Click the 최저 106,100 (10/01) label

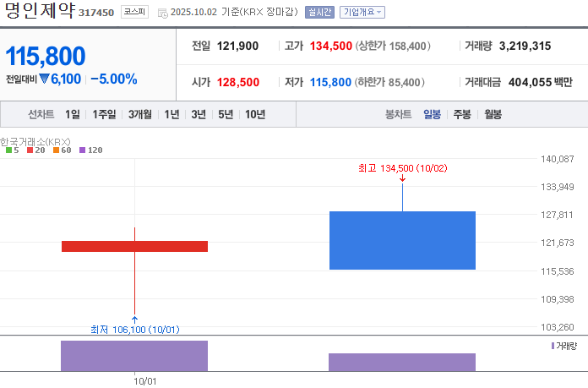click(x=135, y=330)
